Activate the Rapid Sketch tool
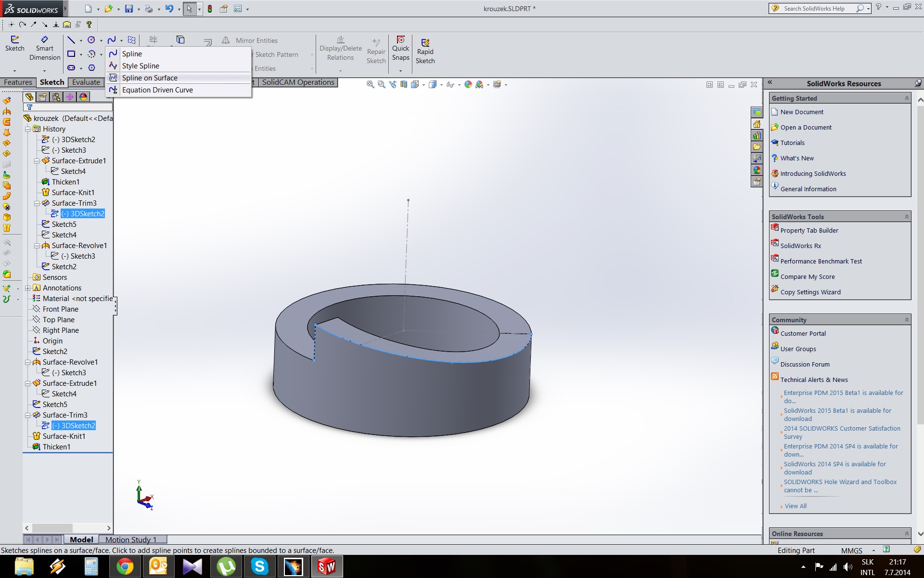This screenshot has height=578, width=924. pyautogui.click(x=425, y=51)
